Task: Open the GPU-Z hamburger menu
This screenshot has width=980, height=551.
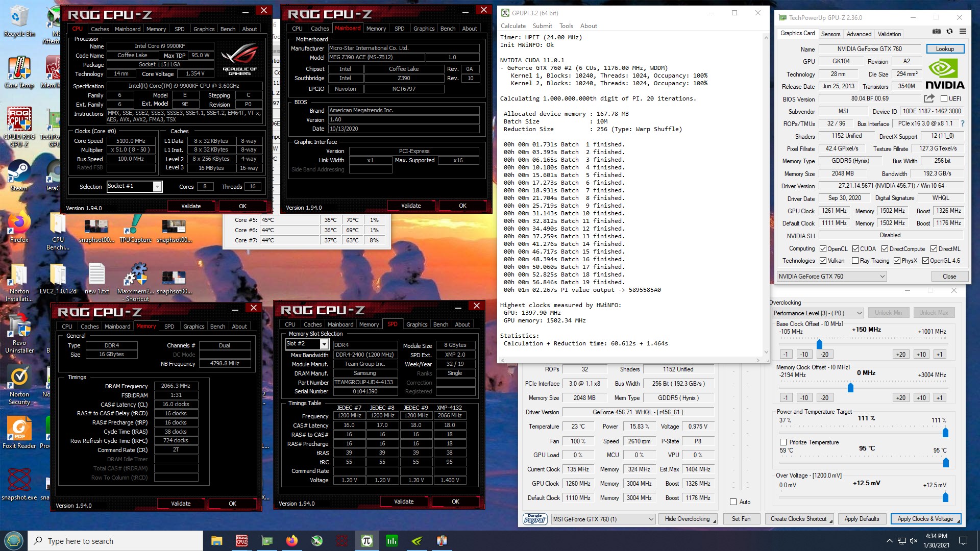Action: (963, 32)
